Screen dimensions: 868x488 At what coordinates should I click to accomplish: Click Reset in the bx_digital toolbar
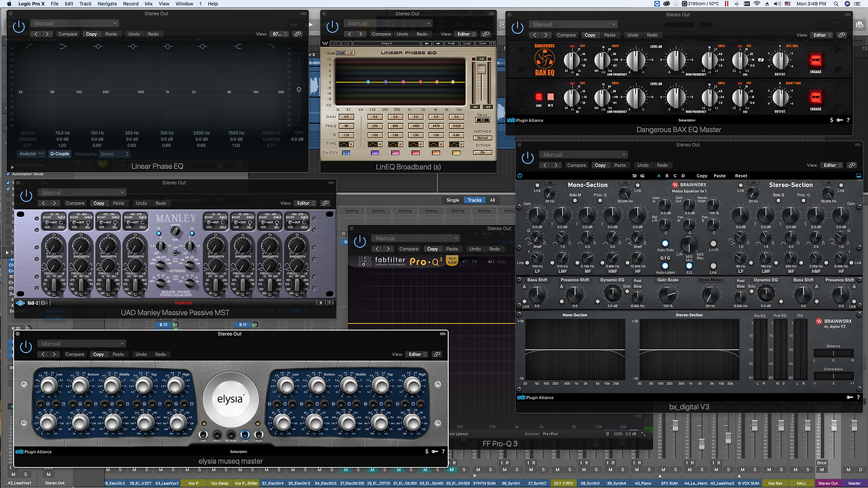741,176
